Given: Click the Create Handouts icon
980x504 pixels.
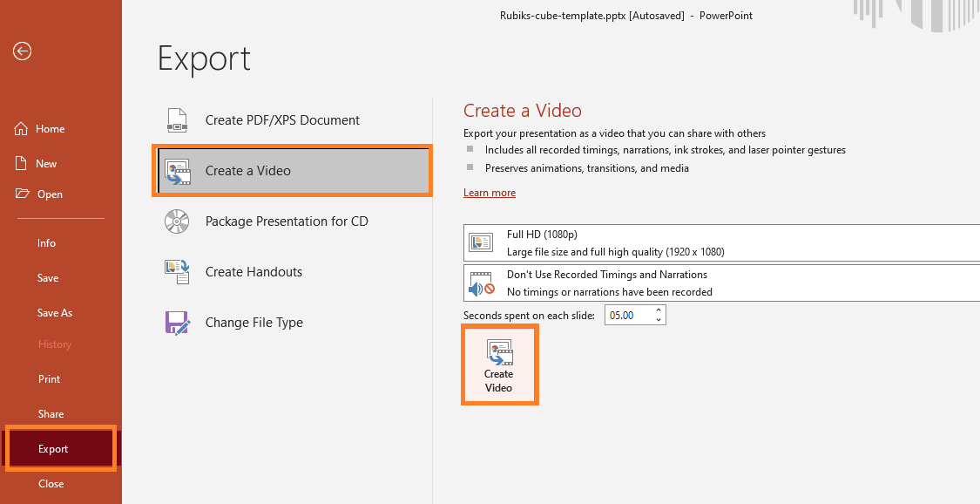Looking at the screenshot, I should tap(177, 272).
